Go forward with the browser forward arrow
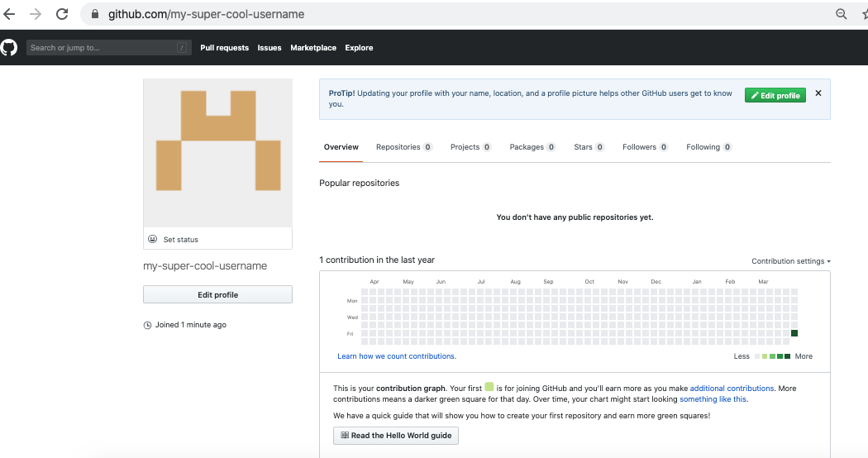Screen dimensions: 868x458 click(35, 14)
